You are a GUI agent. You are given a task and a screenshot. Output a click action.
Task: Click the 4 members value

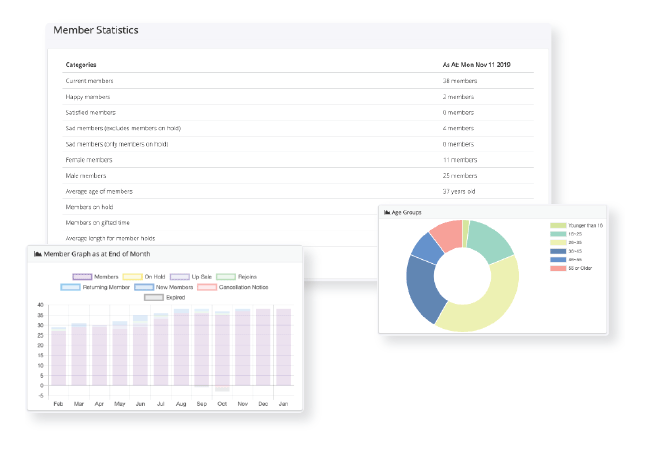pyautogui.click(x=458, y=128)
